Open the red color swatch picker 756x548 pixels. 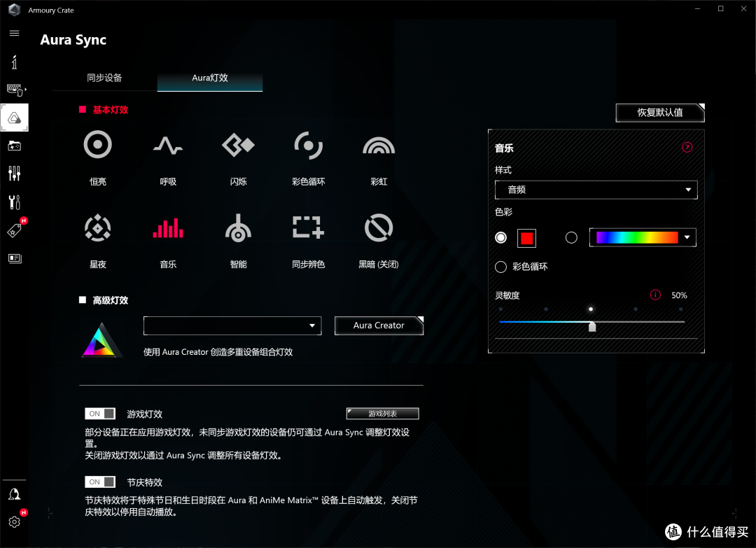pos(526,238)
